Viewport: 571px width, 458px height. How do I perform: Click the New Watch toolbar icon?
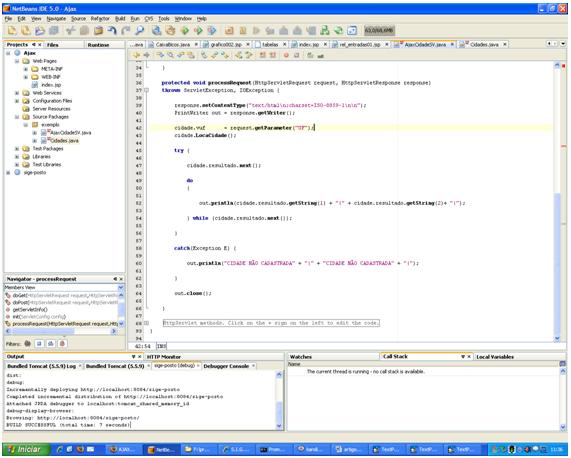(352, 31)
